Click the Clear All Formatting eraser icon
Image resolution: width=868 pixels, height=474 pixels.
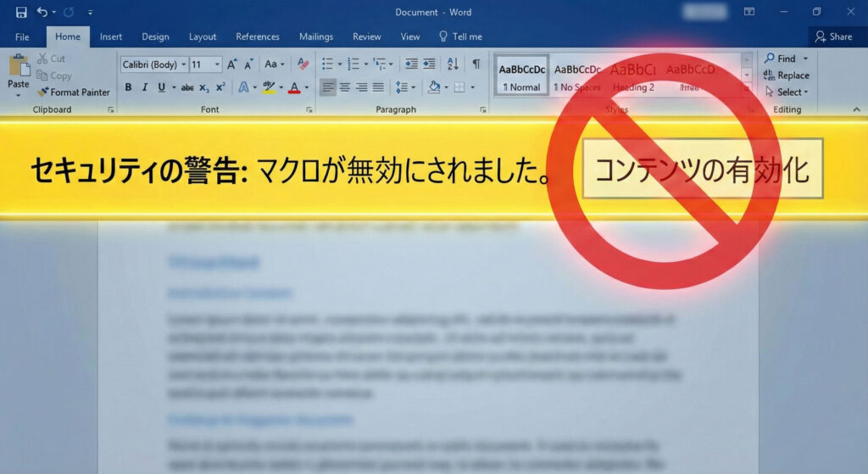[x=303, y=64]
